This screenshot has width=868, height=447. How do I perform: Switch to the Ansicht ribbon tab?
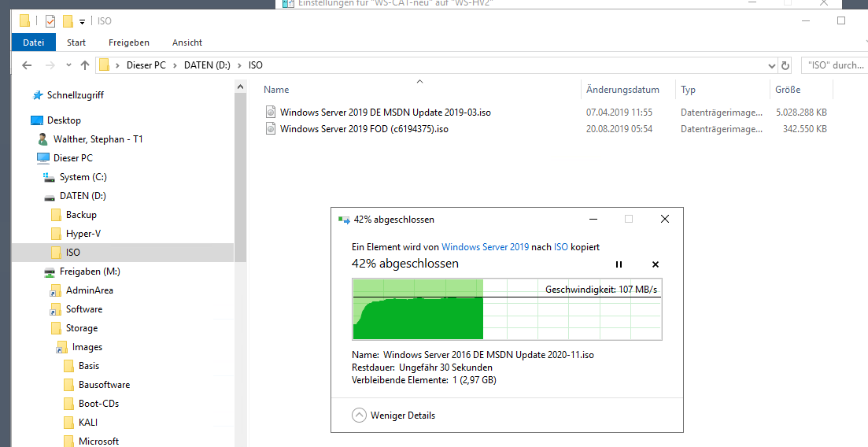coord(187,42)
